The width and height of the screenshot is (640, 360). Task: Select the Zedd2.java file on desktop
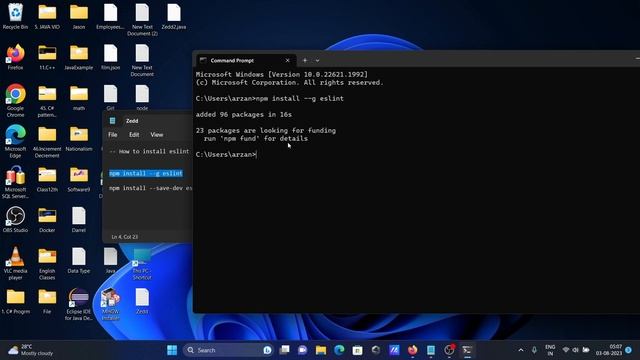point(173,16)
